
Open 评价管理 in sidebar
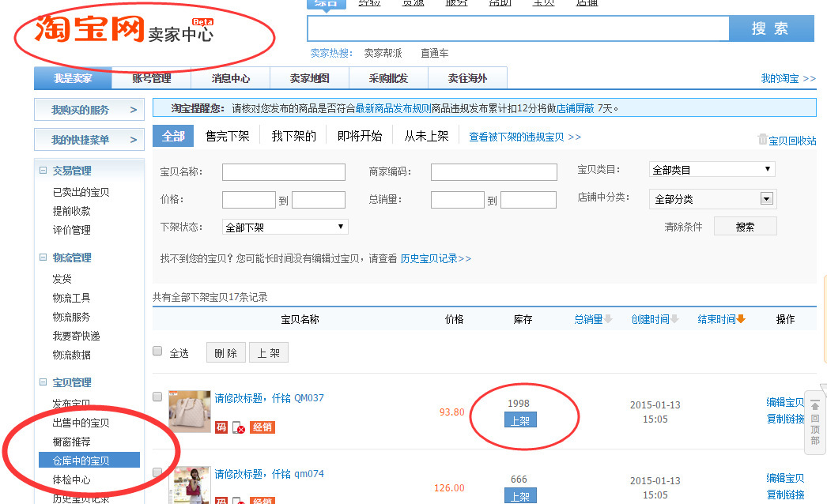coord(71,230)
